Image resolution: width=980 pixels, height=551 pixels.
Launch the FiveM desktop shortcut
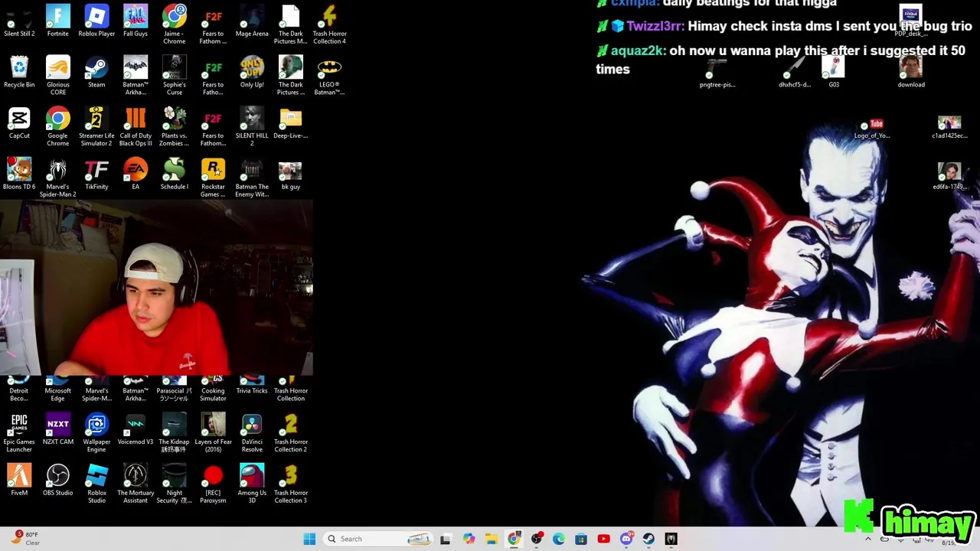pos(19,481)
